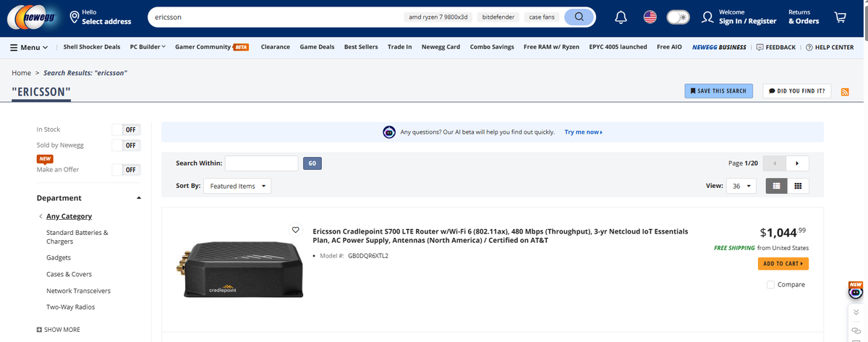Click the RSS feed icon

click(844, 91)
